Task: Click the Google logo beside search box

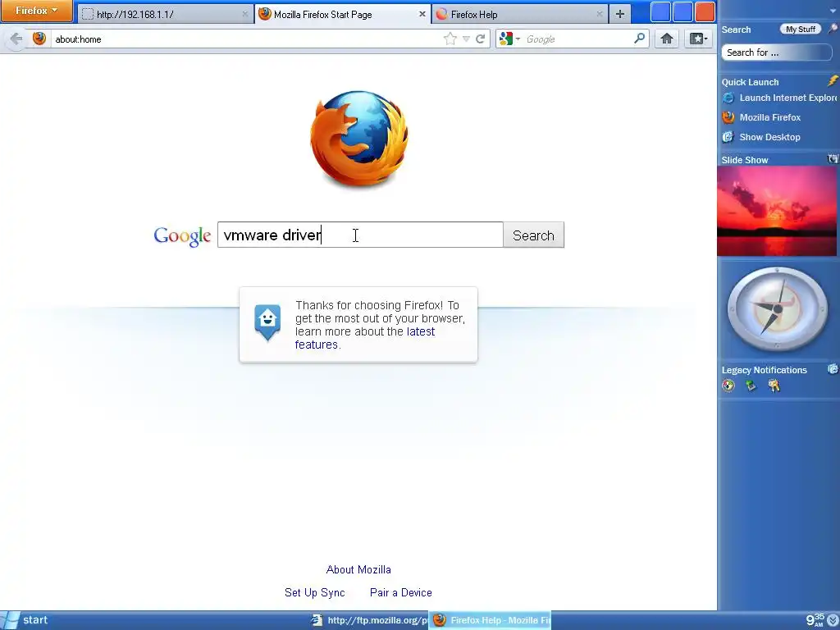Action: click(182, 235)
